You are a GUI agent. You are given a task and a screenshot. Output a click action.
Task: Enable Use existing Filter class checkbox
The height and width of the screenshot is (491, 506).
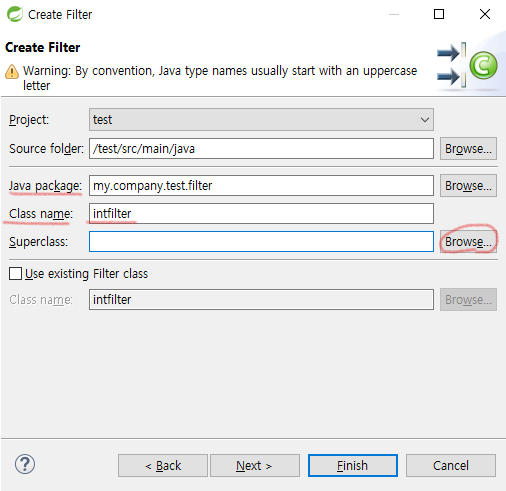tap(15, 274)
